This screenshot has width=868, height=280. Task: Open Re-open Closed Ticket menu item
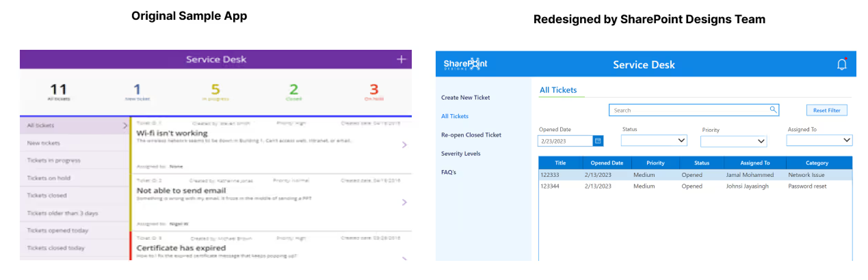pyautogui.click(x=471, y=135)
